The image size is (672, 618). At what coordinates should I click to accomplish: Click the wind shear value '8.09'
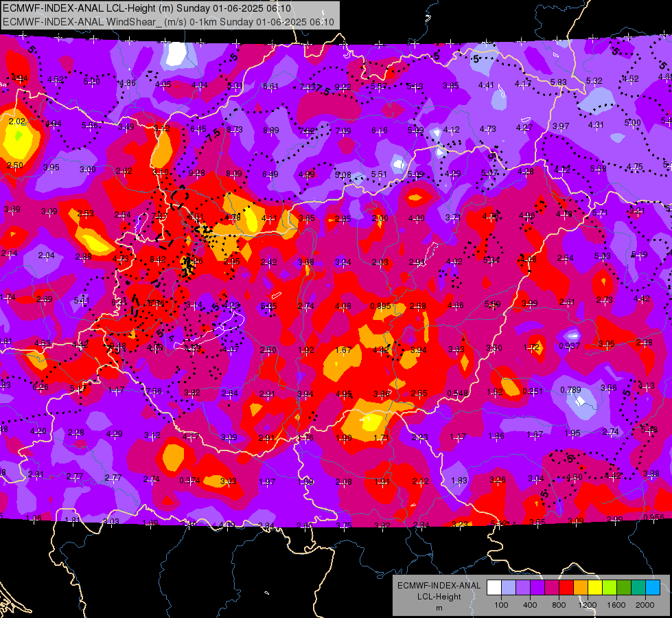pos(234,174)
